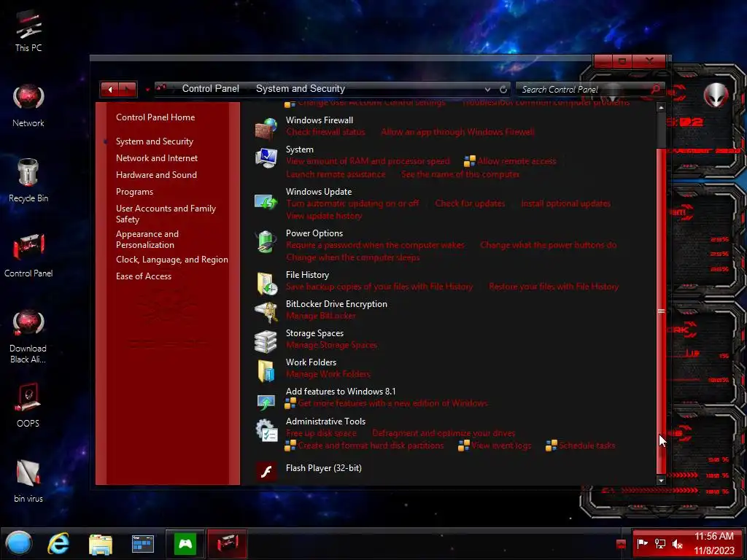This screenshot has width=747, height=560.
Task: Click Schedule tasks link
Action: [587, 446]
